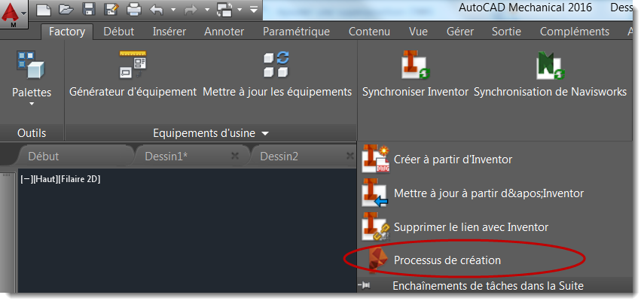This screenshot has width=644, height=304.
Task: Open the AutoCAD application menu button
Action: pos(14,13)
